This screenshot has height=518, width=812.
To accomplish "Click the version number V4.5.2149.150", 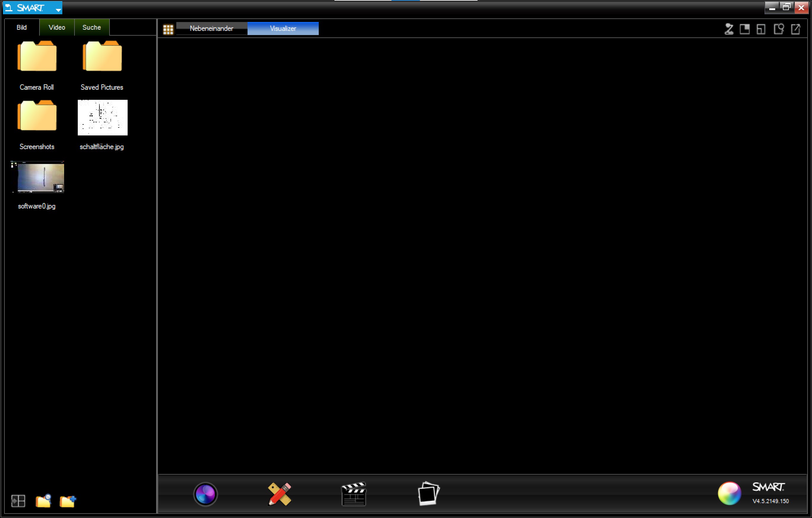I will (x=770, y=501).
